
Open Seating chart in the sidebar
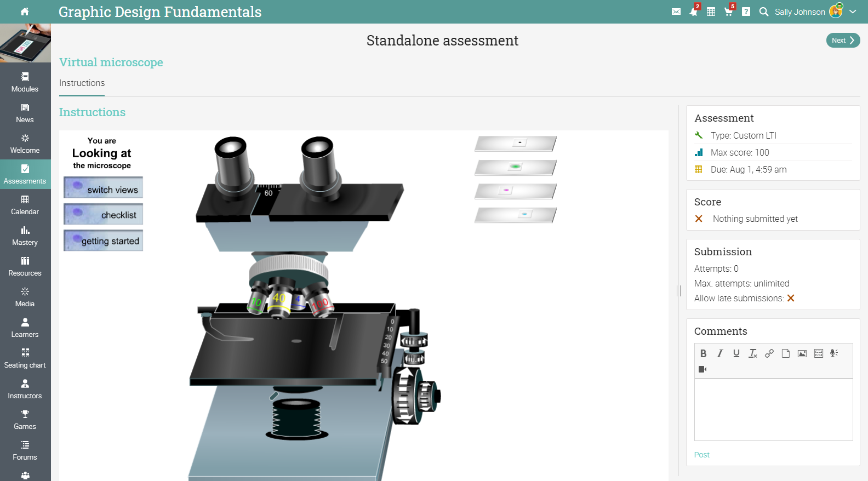pos(25,358)
